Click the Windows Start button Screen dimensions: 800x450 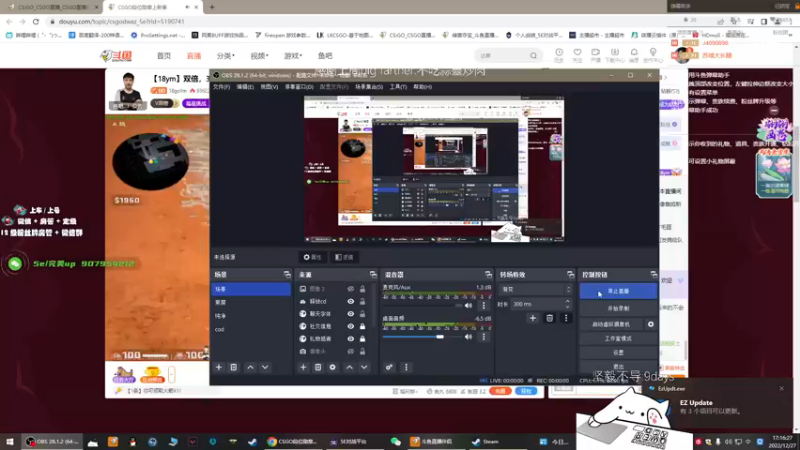pyautogui.click(x=10, y=442)
